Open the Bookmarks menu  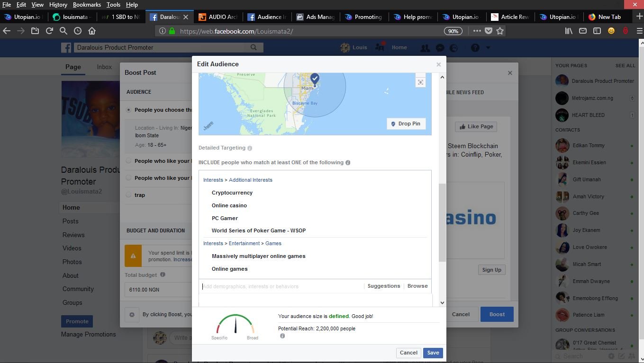tap(87, 4)
